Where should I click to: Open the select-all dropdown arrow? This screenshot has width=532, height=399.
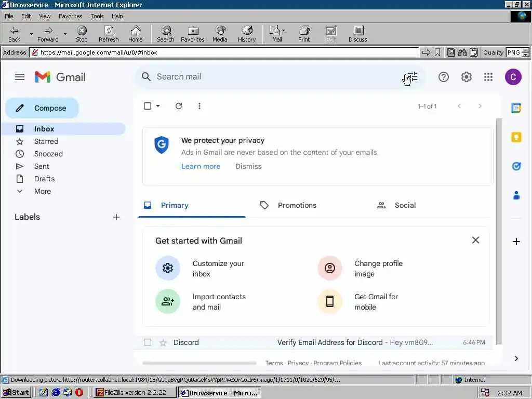click(158, 106)
